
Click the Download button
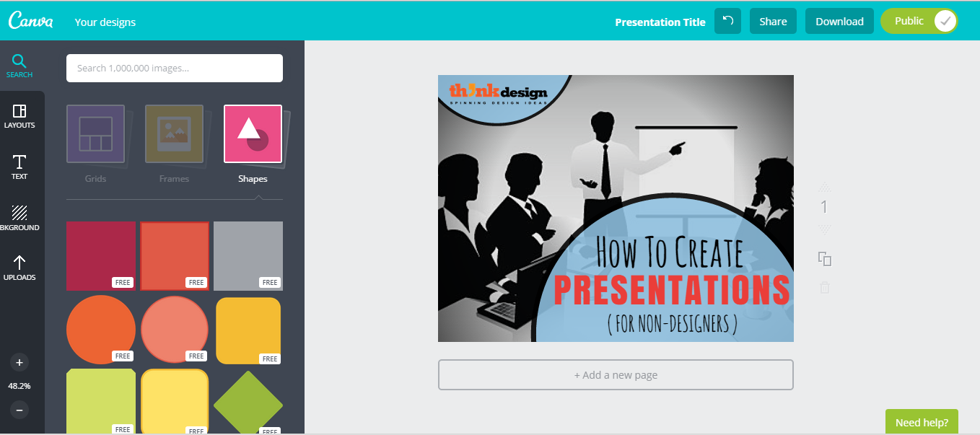point(839,22)
